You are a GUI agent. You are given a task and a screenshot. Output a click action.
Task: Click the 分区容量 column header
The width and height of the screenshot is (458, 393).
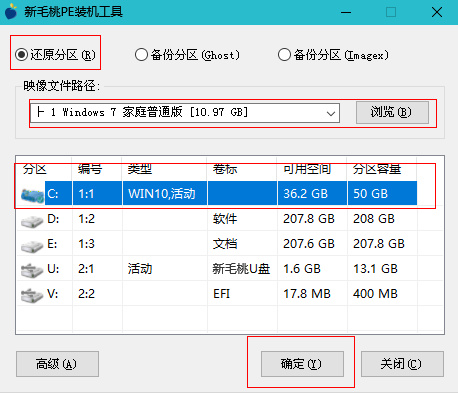click(377, 169)
